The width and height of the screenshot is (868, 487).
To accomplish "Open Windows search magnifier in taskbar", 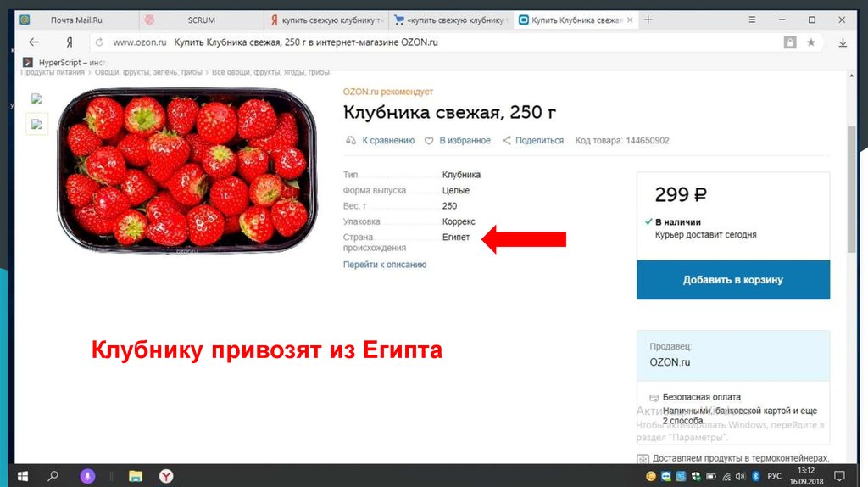I will tap(53, 476).
